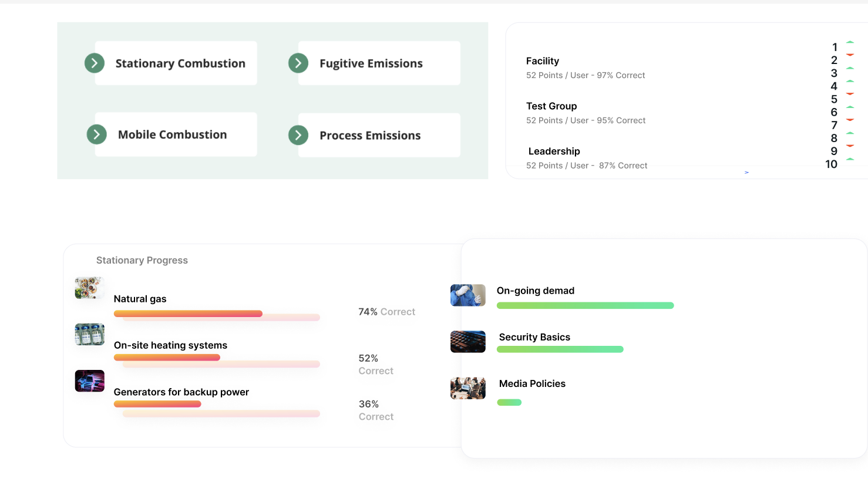Select the Facility leaderboard entry
The image size is (868, 485).
coord(585,68)
